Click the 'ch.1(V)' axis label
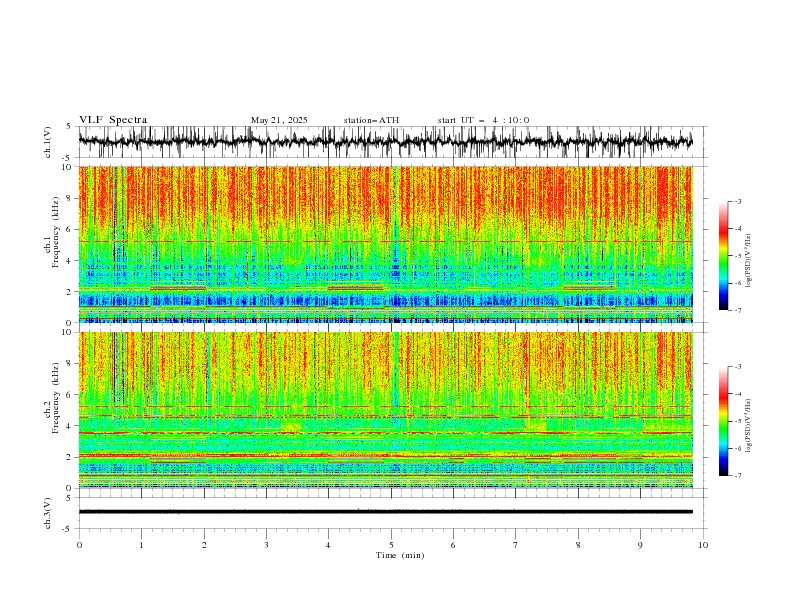Image resolution: width=792 pixels, height=612 pixels. (48, 142)
